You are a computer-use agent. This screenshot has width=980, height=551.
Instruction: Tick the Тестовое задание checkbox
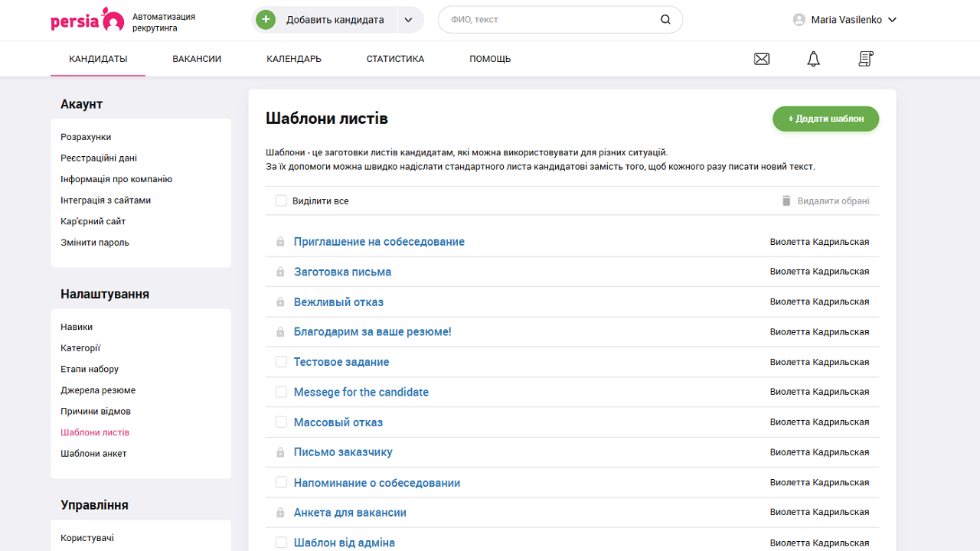coord(281,362)
